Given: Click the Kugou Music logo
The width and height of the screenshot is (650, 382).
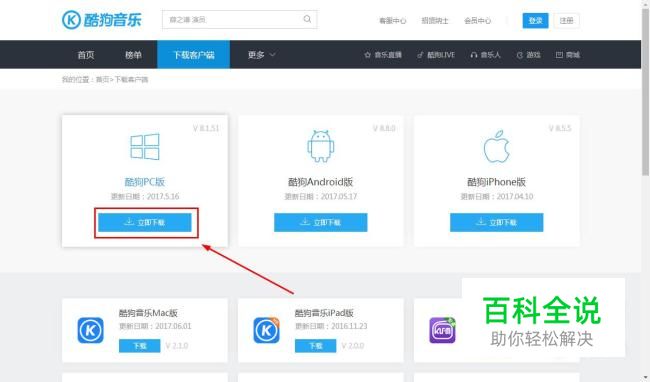Looking at the screenshot, I should [x=102, y=20].
